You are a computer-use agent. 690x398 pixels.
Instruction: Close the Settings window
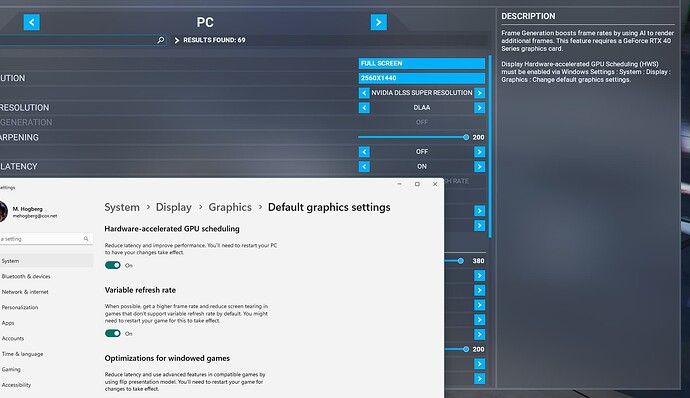point(435,184)
